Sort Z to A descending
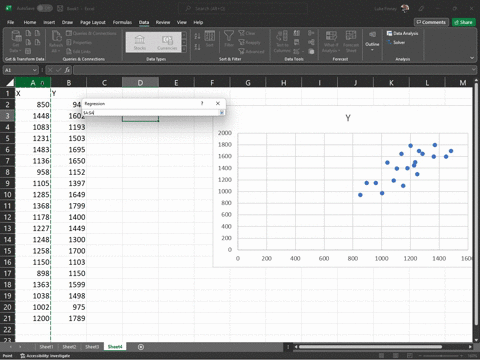 (197, 47)
